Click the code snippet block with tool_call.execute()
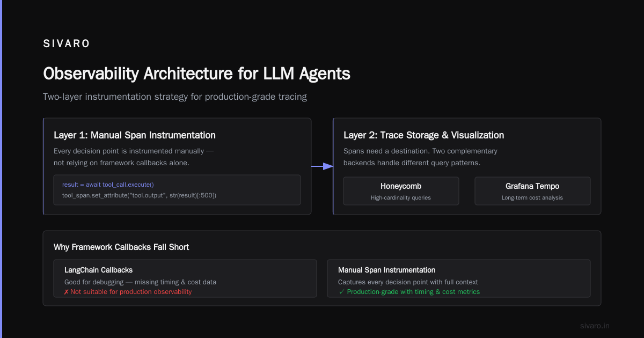The height and width of the screenshot is (338, 644). pyautogui.click(x=177, y=190)
